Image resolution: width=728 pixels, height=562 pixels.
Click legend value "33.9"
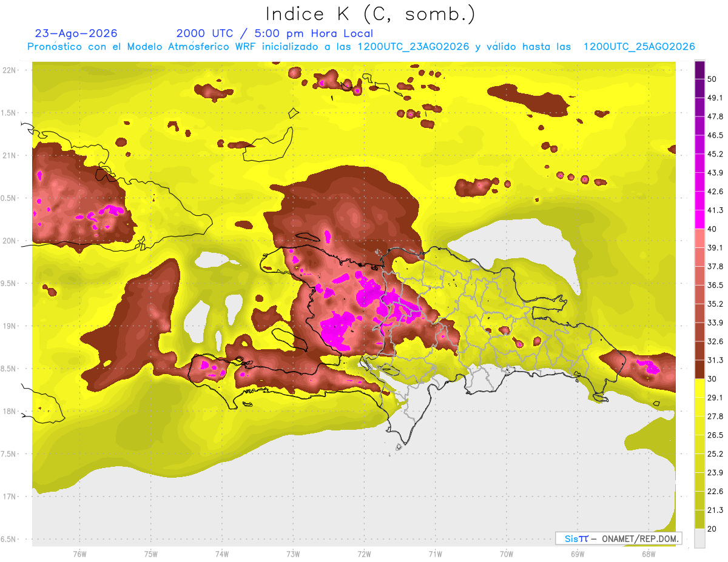pos(715,323)
